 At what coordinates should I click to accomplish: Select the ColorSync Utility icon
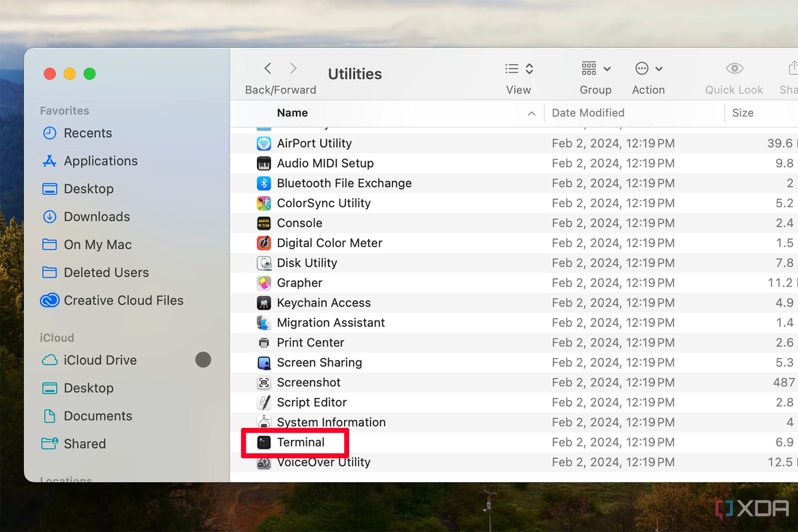(264, 203)
